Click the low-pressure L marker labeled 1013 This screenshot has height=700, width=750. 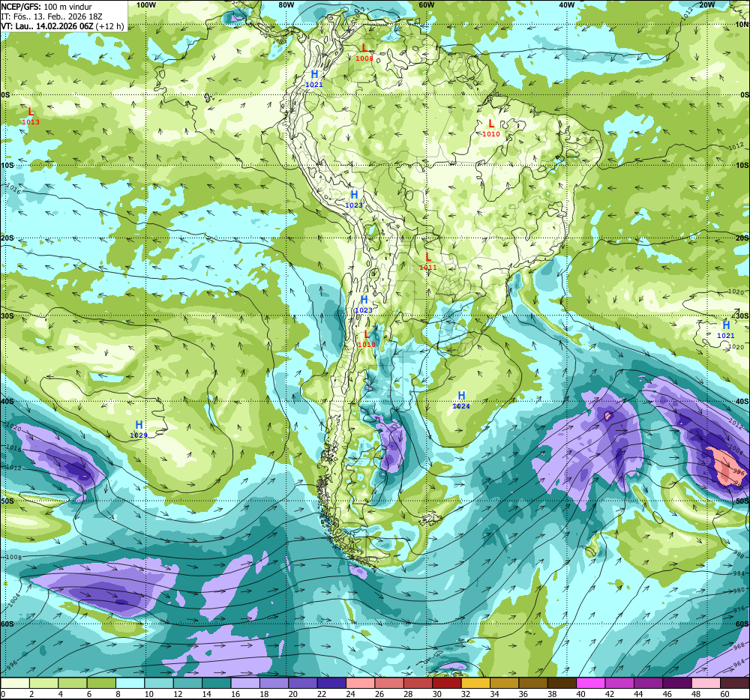pyautogui.click(x=31, y=112)
